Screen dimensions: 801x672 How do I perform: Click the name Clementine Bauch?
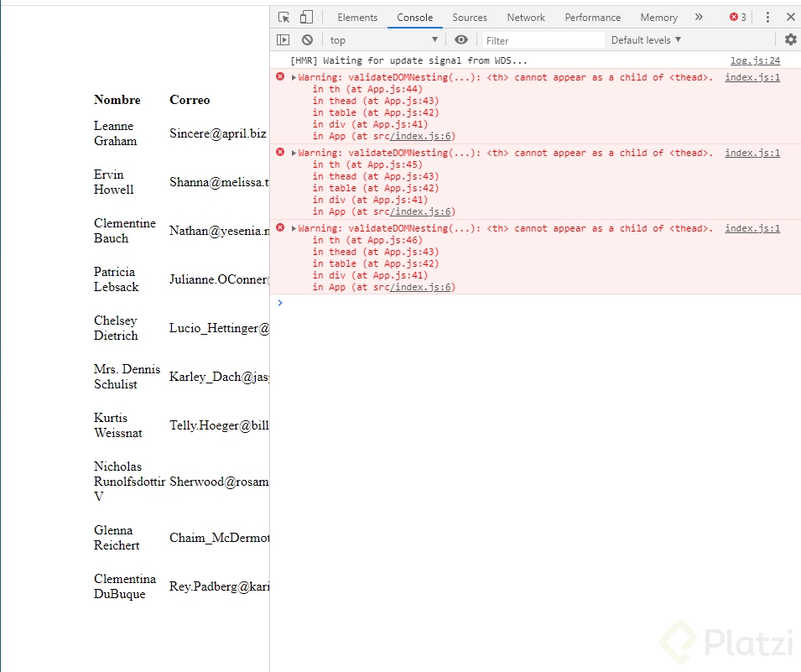tap(125, 231)
